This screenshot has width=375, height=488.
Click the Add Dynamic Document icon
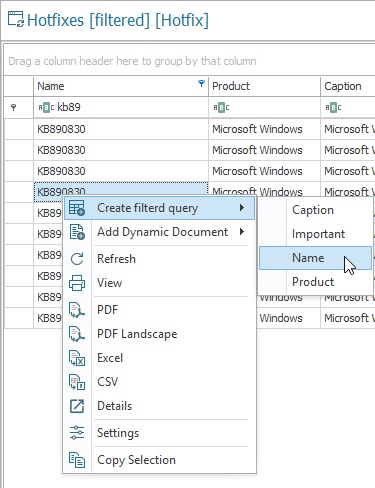[77, 232]
